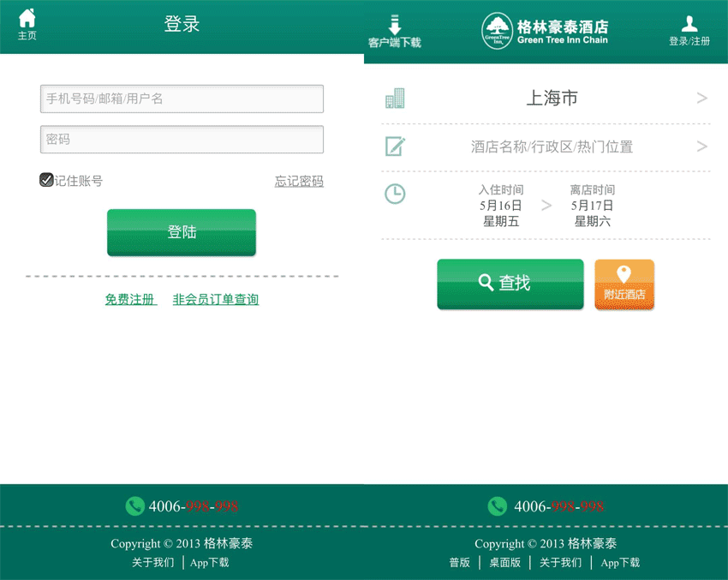728x580 pixels.
Task: Click the phone/email/username input field
Action: (182, 99)
